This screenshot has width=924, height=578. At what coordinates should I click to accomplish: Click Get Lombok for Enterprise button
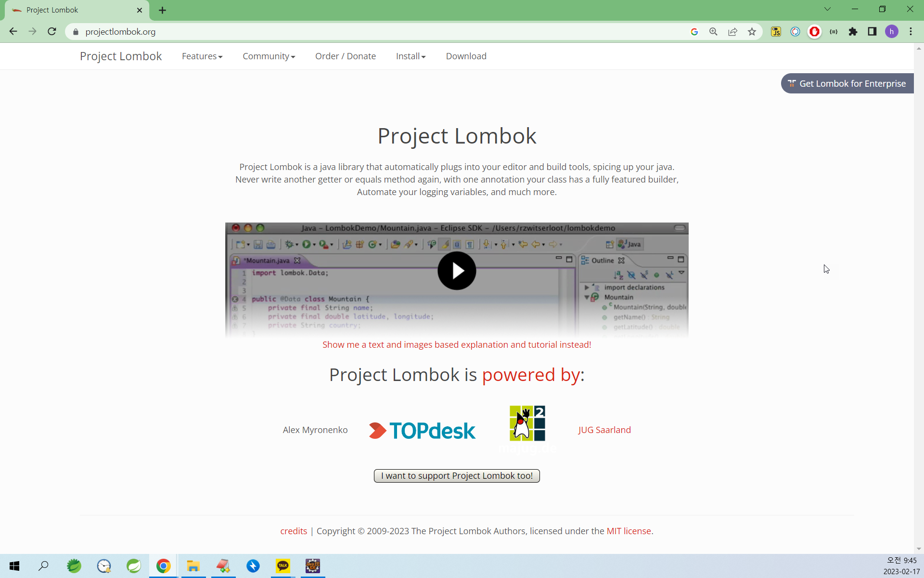(x=847, y=83)
